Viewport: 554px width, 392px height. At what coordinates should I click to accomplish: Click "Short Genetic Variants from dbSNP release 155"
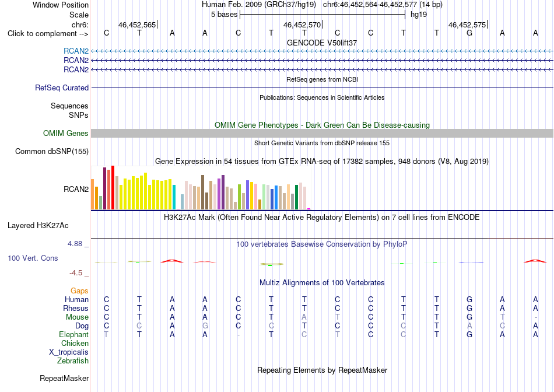pyautogui.click(x=322, y=143)
